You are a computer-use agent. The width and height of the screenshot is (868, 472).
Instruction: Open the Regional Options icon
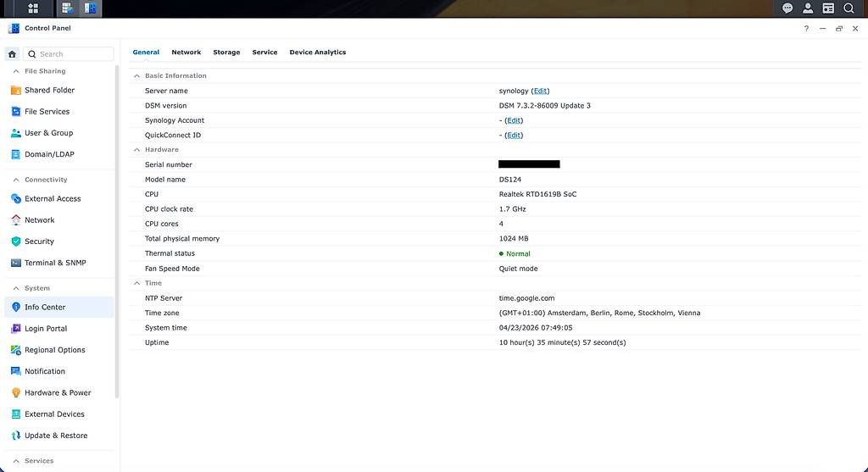16,350
